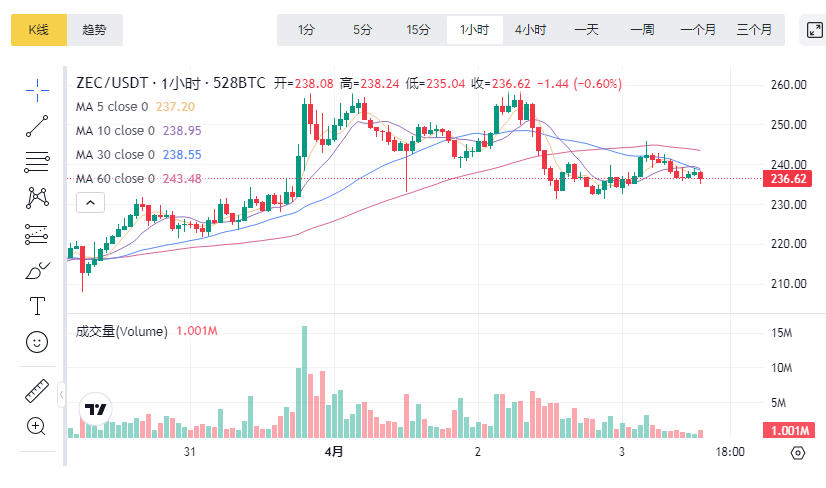The image size is (826, 488).
Task: Click the TradingView logo link
Action: pos(96,410)
